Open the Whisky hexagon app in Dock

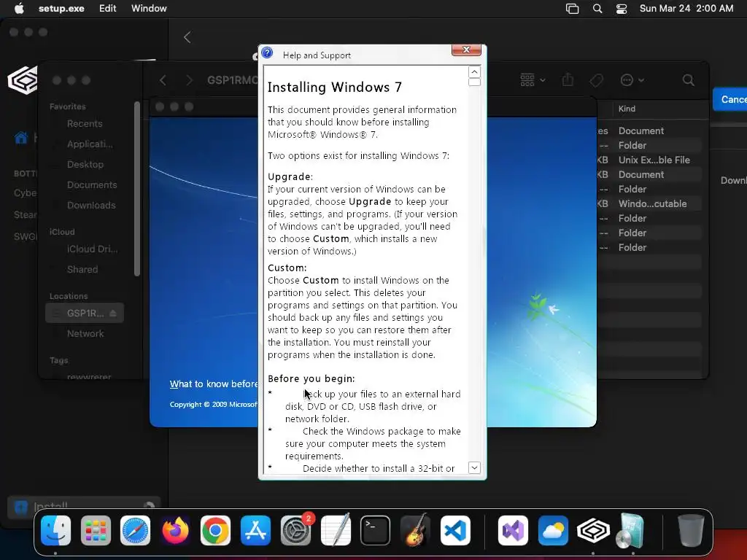(x=593, y=531)
